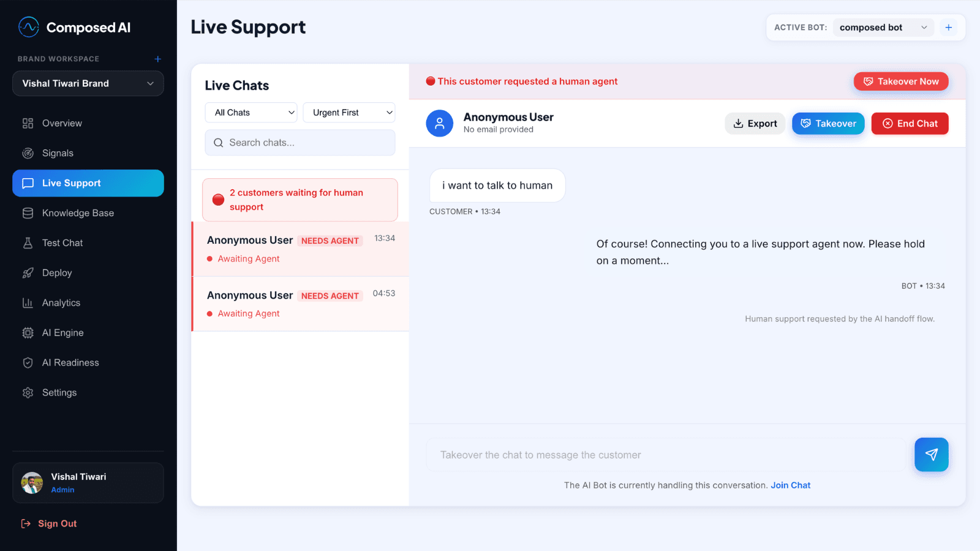Open the Urgent First sort dropdown
Image resolution: width=980 pixels, height=551 pixels.
349,113
